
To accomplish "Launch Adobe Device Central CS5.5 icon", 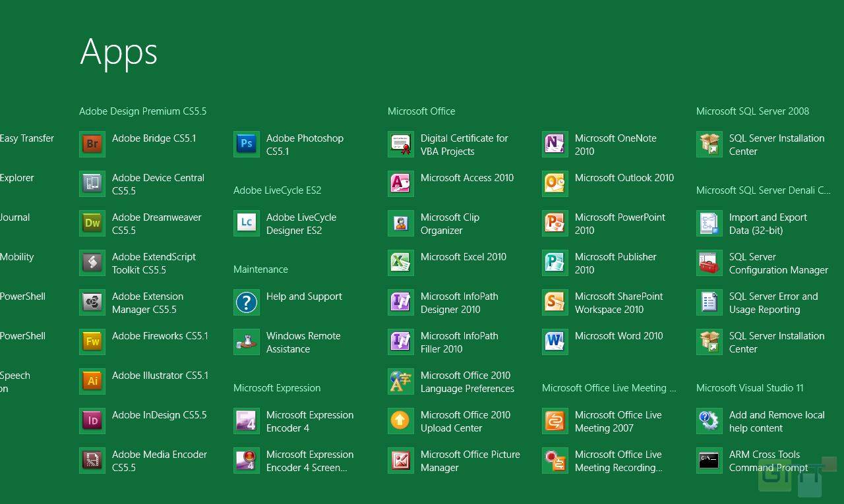I will 92,184.
